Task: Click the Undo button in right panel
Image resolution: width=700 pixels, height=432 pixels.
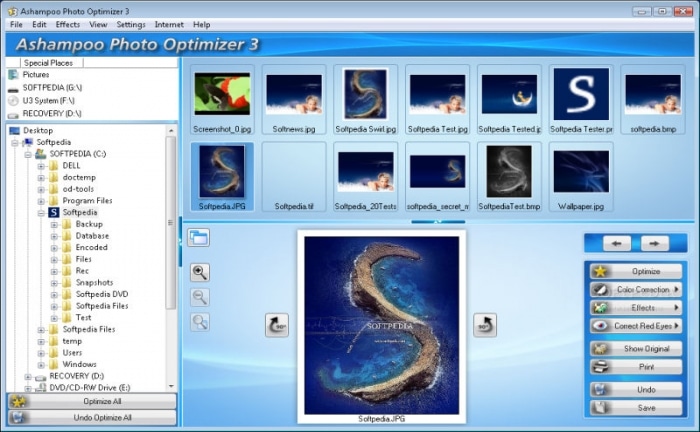Action: [x=636, y=390]
